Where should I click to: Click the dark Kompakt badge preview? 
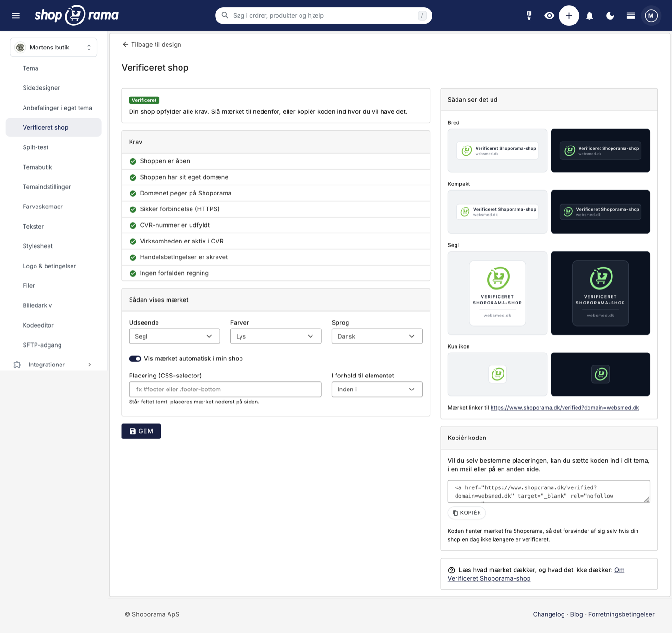(x=600, y=212)
